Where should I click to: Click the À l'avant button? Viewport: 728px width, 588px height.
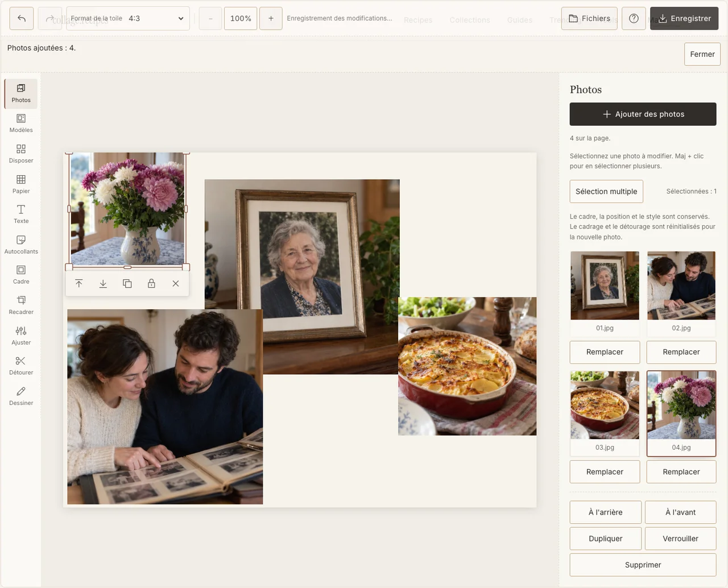click(x=681, y=512)
